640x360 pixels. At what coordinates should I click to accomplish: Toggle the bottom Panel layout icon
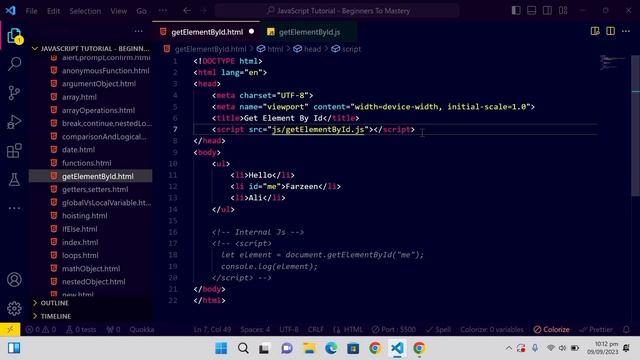pos(531,11)
